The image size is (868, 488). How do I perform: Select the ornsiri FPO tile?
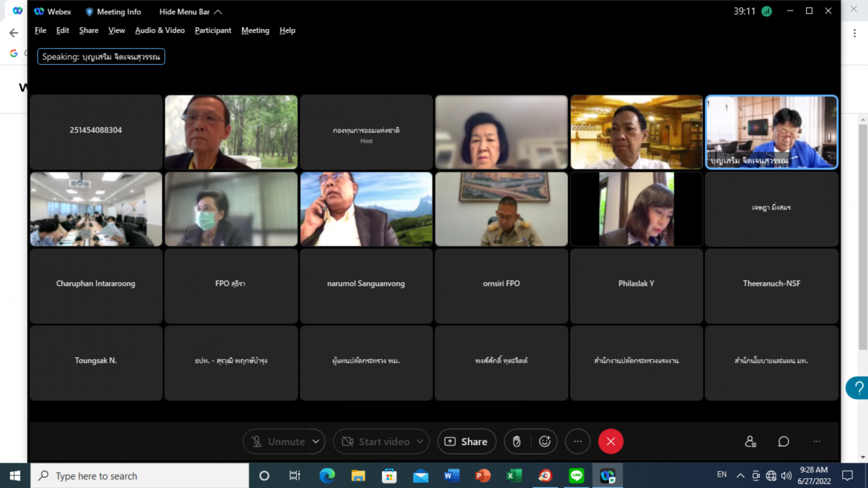click(501, 286)
